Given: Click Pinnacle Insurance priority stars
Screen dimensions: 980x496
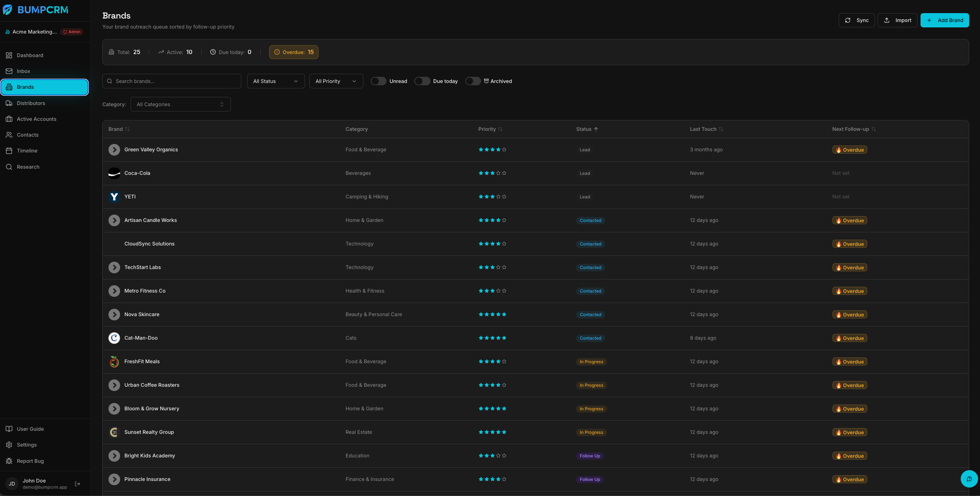Looking at the screenshot, I should [x=492, y=479].
